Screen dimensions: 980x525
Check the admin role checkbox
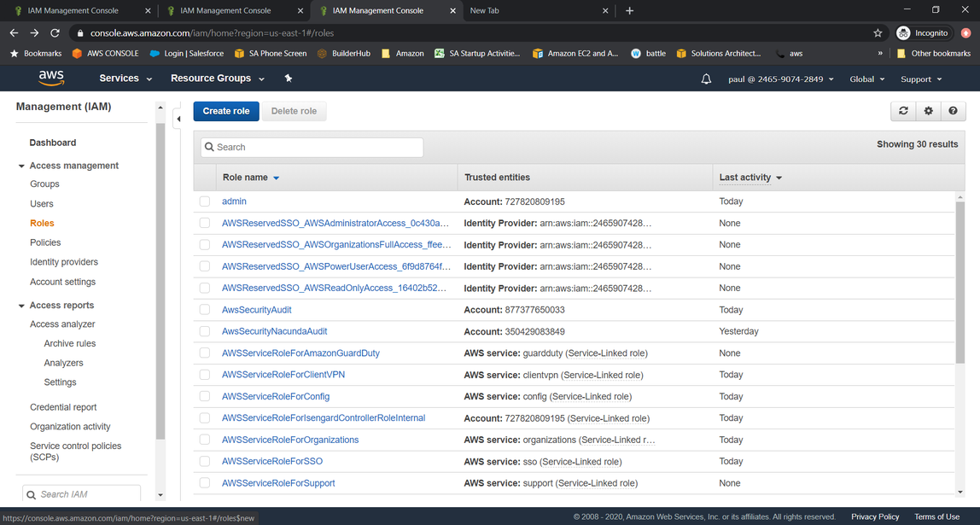pyautogui.click(x=204, y=201)
